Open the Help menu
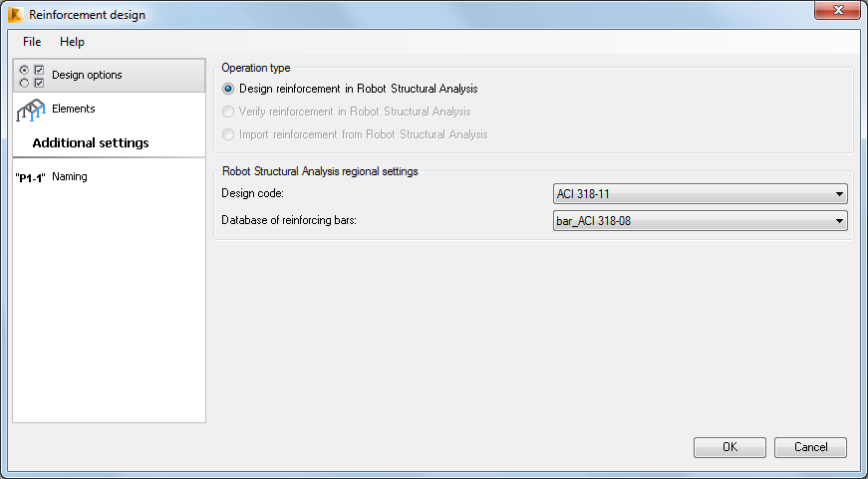868x479 pixels. 72,42
